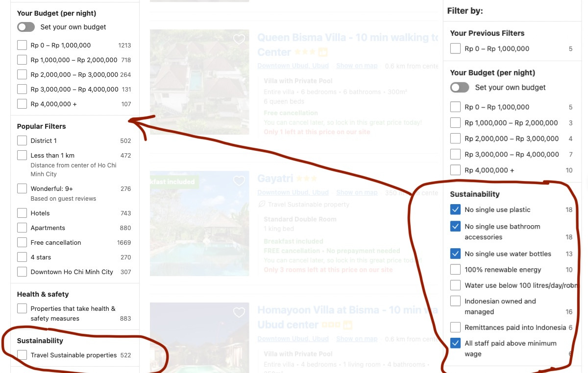Check Rp 3,000,000 – Rp 4,000,000 with 131 properties
This screenshot has width=588, height=373.
point(22,89)
